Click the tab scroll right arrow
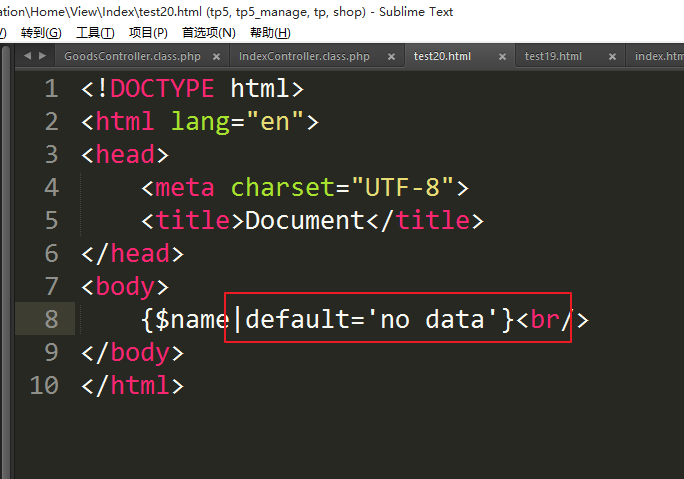 tap(41, 56)
